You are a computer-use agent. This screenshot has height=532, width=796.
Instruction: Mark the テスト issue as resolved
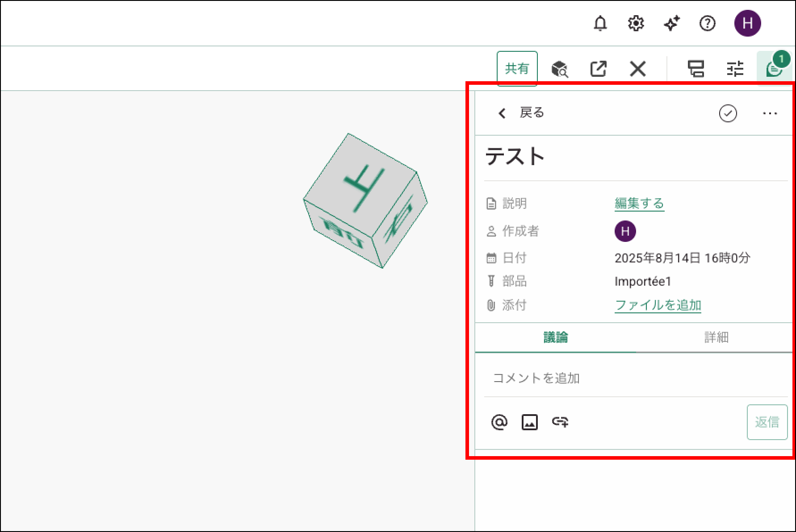point(728,113)
